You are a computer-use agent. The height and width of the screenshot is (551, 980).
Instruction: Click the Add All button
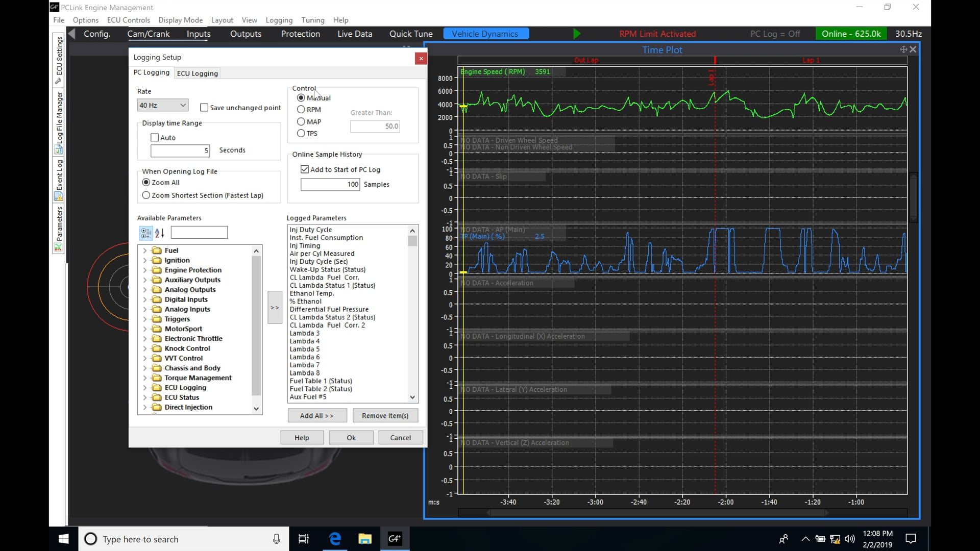(x=316, y=415)
